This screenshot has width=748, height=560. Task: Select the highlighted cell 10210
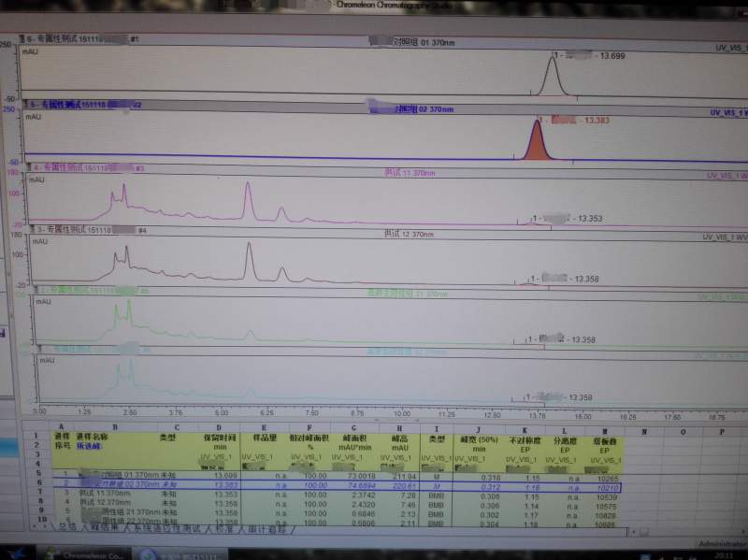[603, 488]
